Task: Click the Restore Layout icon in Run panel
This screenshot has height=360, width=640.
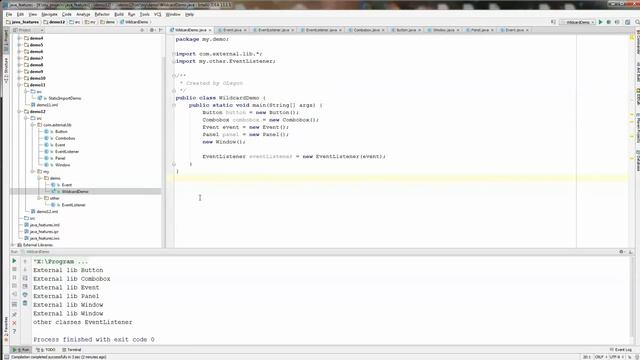Action: click(14, 304)
